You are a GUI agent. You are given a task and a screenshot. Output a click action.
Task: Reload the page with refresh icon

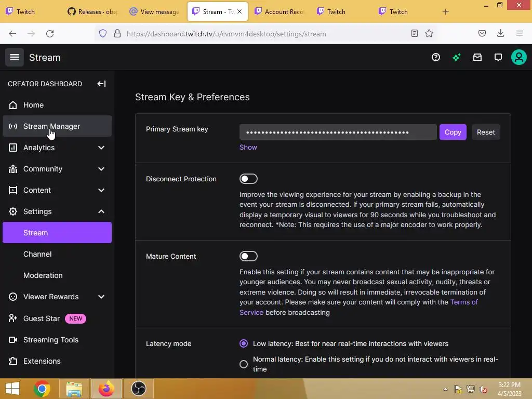click(x=50, y=33)
